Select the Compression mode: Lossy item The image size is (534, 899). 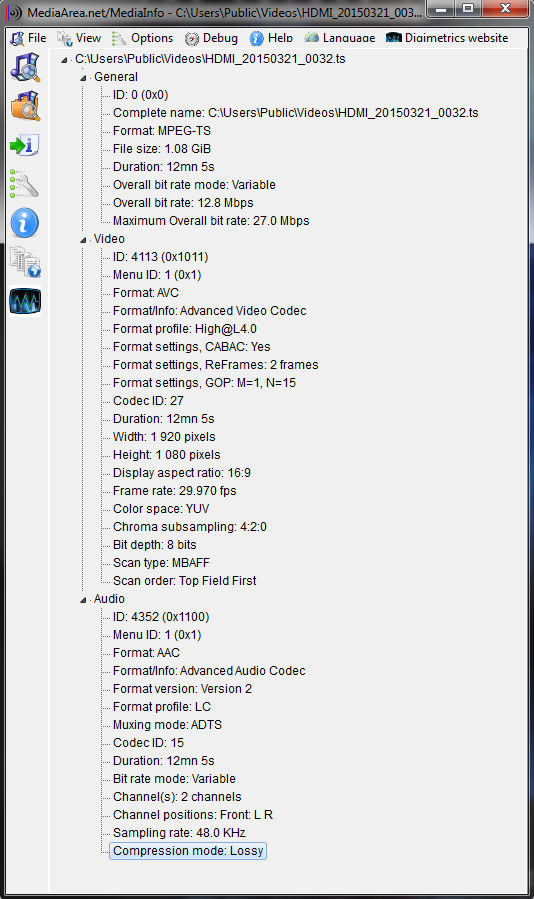coord(188,851)
